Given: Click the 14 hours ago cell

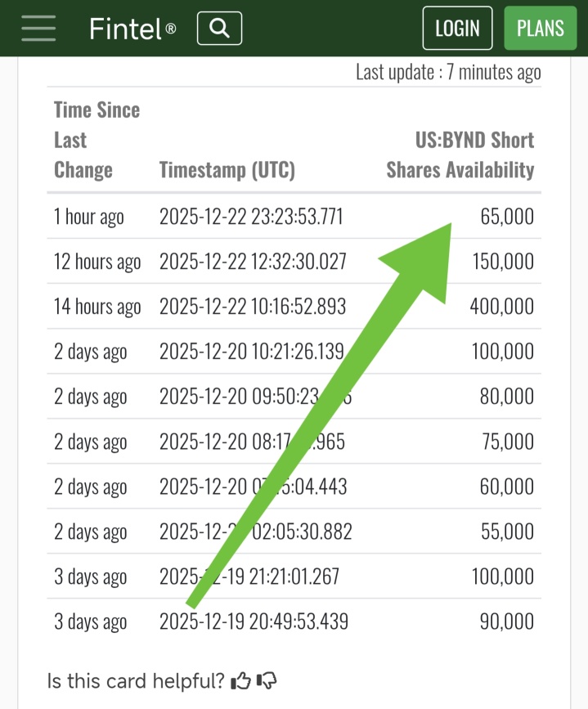Looking at the screenshot, I should pos(97,307).
